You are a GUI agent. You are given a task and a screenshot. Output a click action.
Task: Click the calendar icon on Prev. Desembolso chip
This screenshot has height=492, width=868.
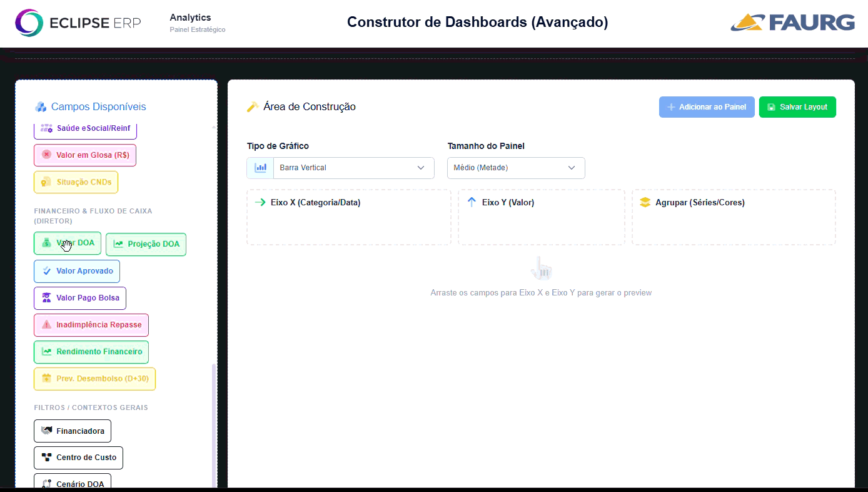click(46, 379)
